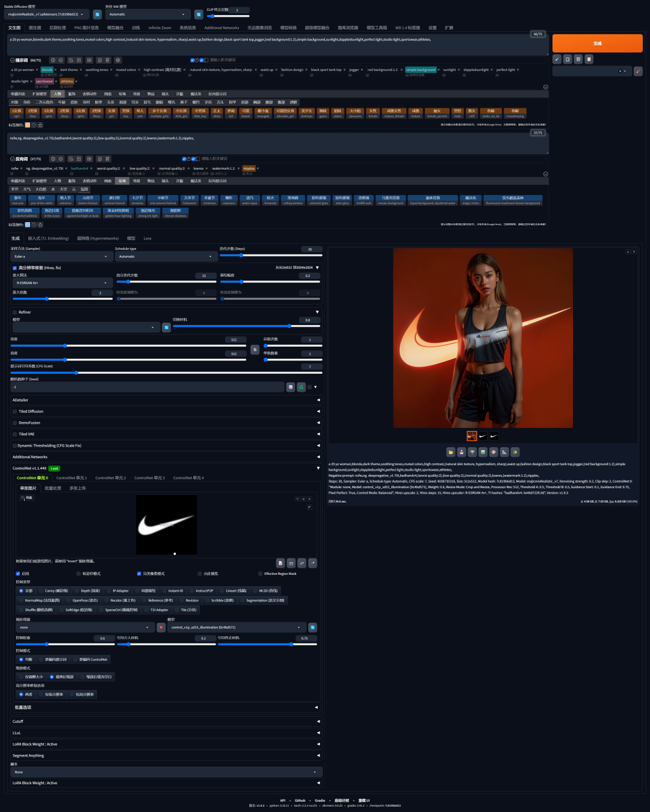650x812 pixels.
Task: Open the Schedule type Automatic dropdown
Action: point(166,256)
